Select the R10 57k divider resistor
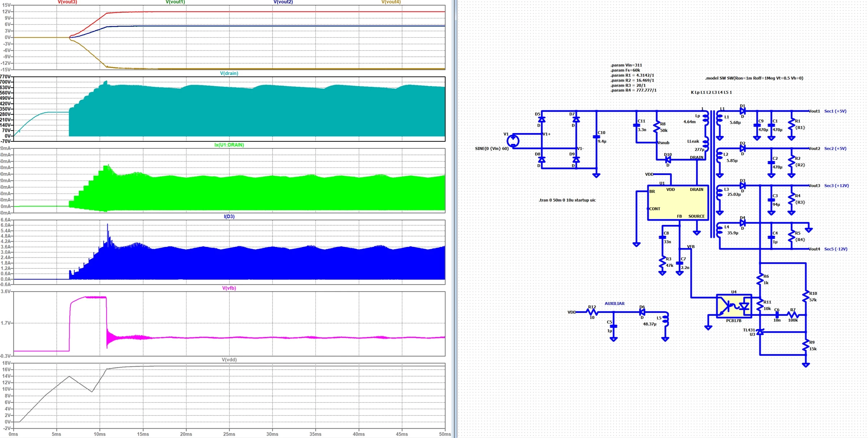868x438 pixels. click(806, 297)
